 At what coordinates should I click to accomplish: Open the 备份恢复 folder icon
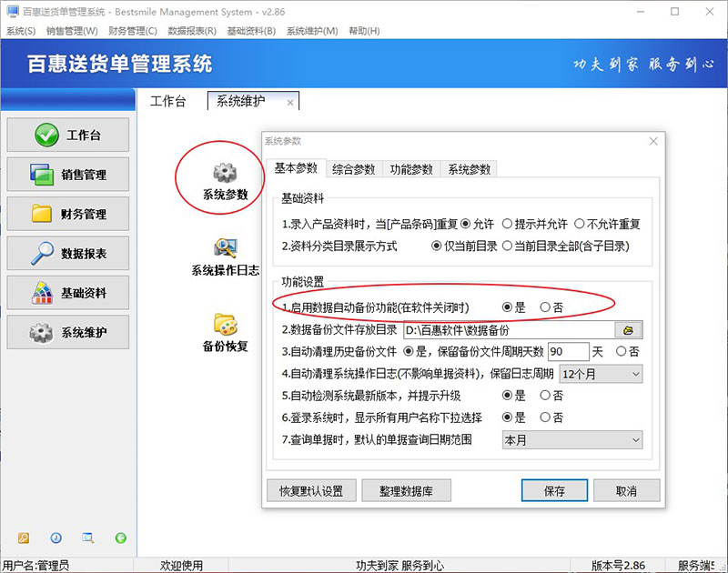(226, 324)
